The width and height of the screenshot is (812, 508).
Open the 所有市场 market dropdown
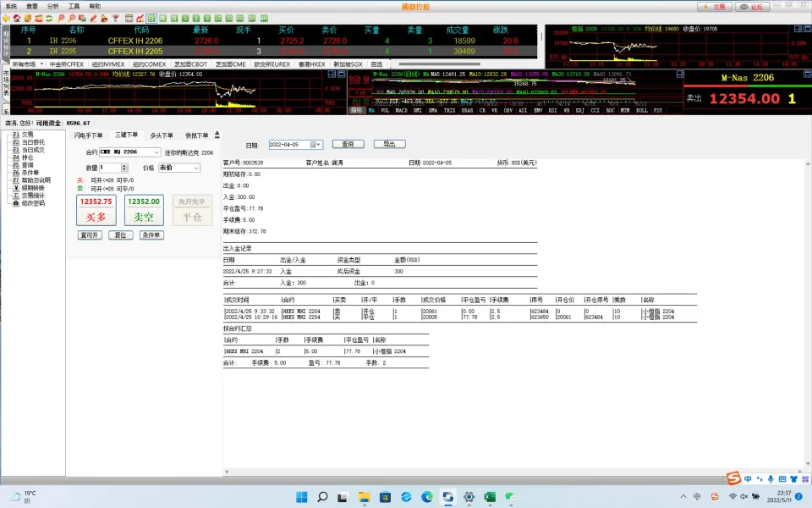point(28,63)
